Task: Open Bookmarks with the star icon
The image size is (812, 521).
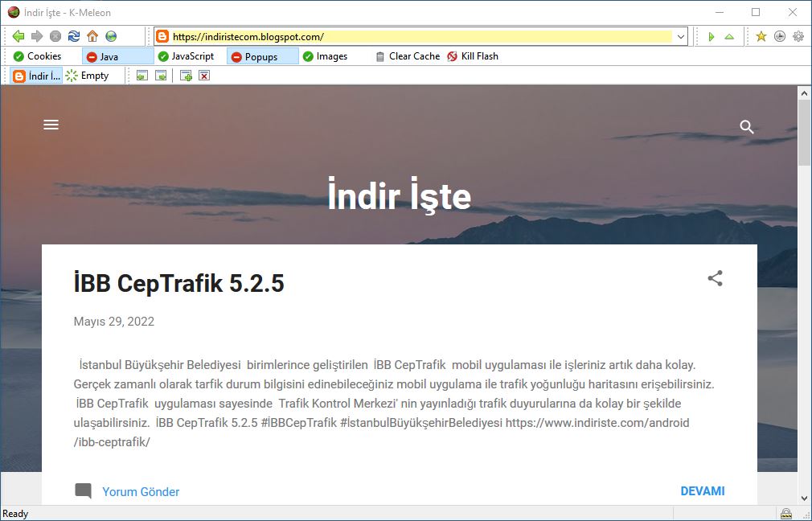Action: point(761,36)
